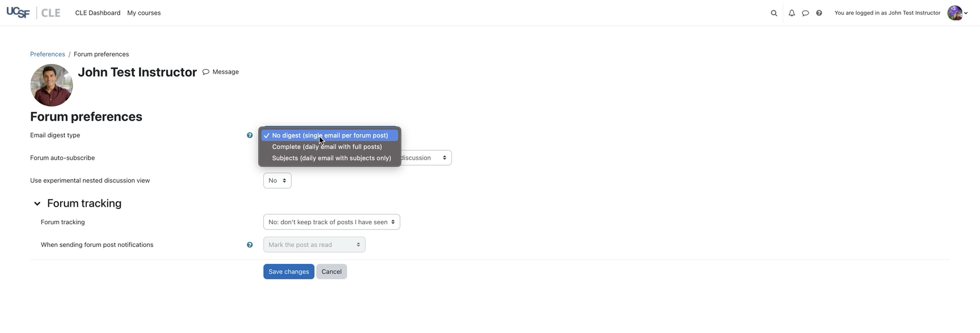Image resolution: width=980 pixels, height=333 pixels.
Task: Open the notifications bell
Action: coord(792,13)
